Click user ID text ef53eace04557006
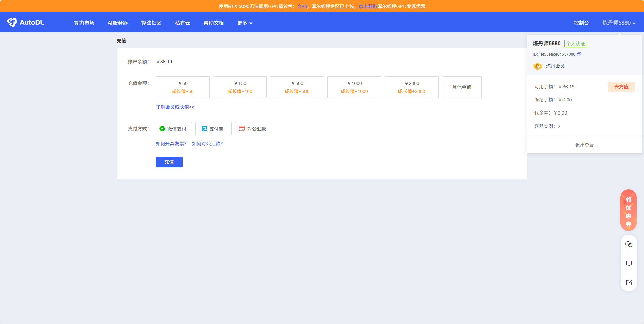The image size is (644, 324). click(558, 54)
